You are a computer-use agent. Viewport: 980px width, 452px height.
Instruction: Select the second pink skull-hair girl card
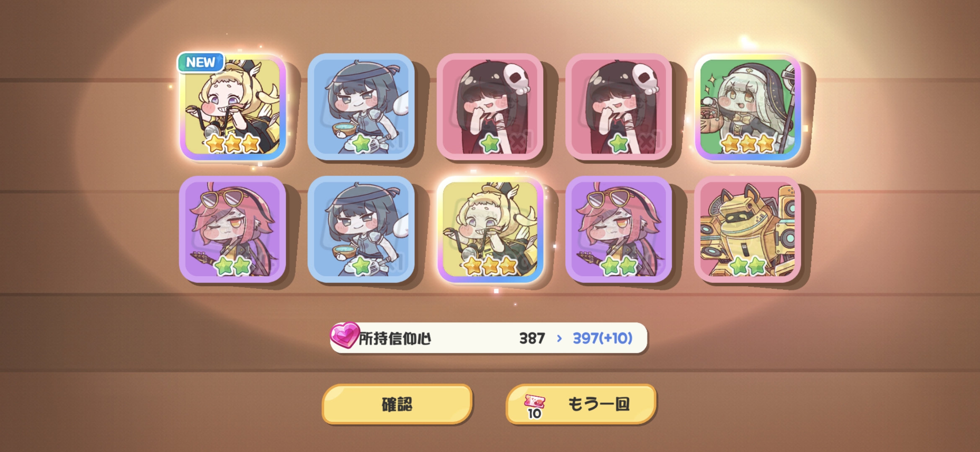tap(619, 107)
